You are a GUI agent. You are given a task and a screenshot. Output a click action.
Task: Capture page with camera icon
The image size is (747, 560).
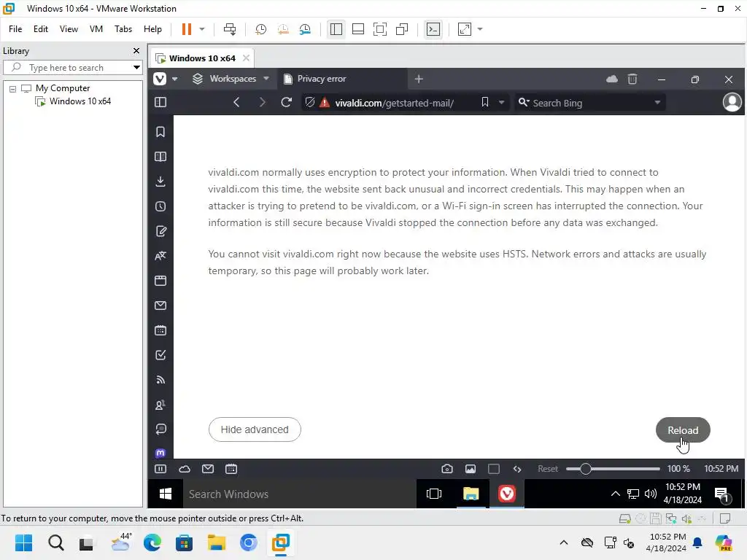tap(447, 469)
